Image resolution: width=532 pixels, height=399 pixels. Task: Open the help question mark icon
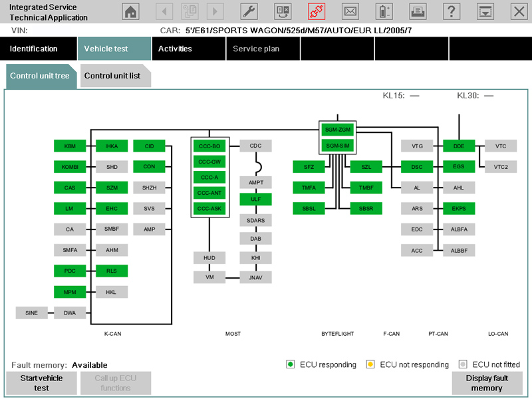coord(452,11)
